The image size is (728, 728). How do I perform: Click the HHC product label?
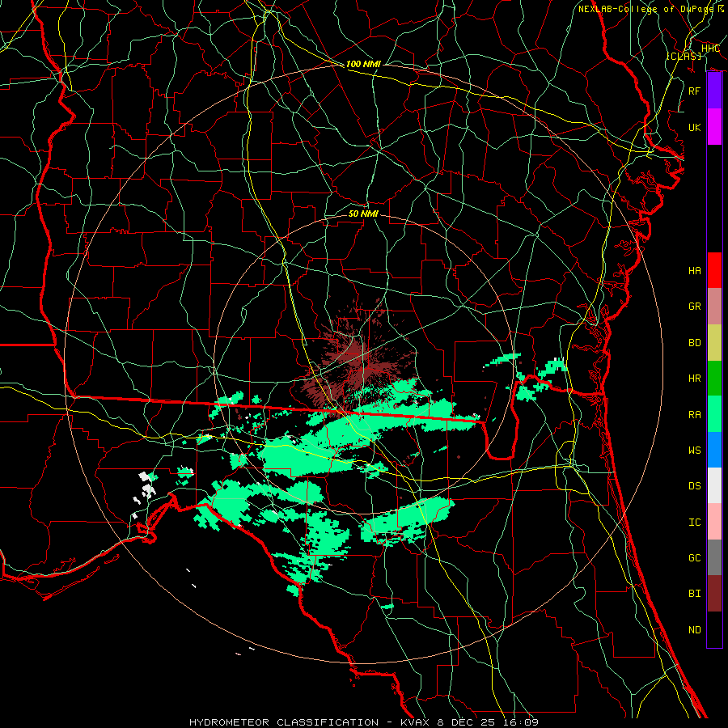(x=710, y=49)
